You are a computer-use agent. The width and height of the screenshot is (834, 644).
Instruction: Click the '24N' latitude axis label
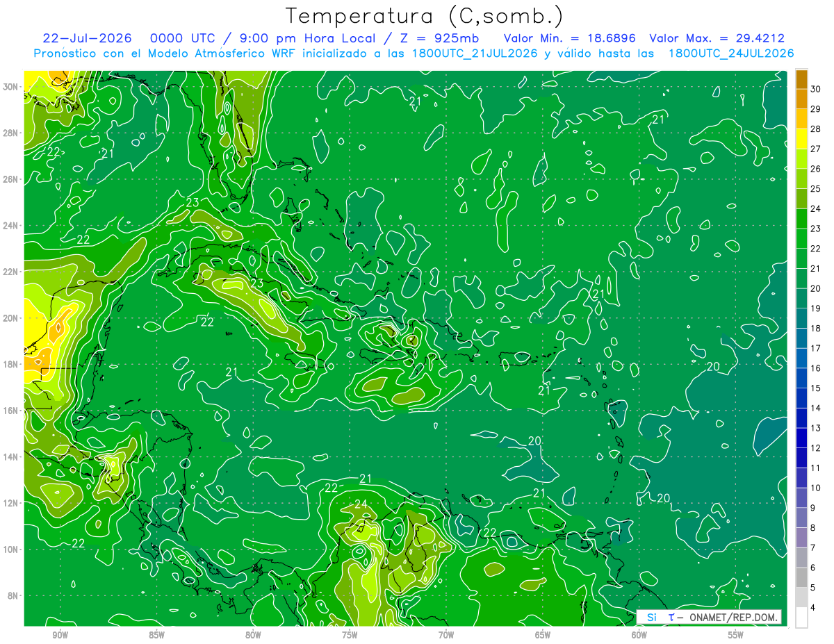point(10,226)
